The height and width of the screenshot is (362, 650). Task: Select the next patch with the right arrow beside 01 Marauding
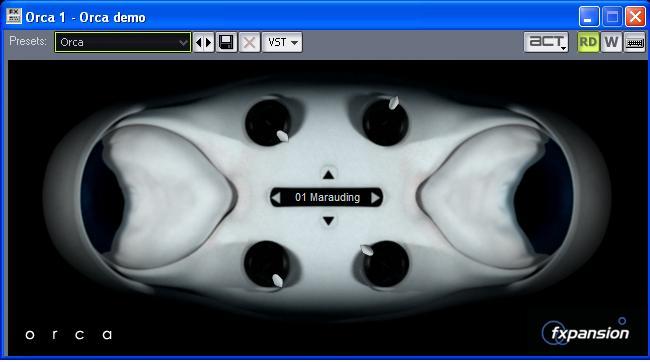(375, 198)
